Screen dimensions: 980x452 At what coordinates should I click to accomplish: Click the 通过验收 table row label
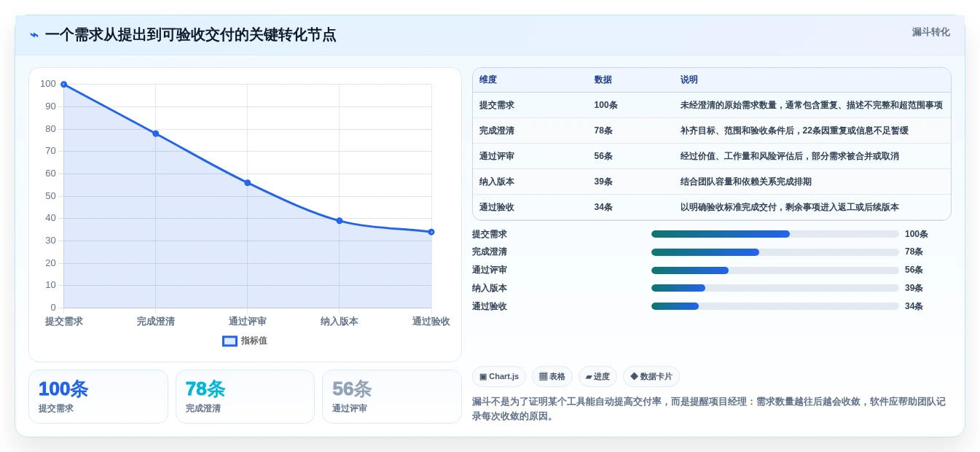coord(497,207)
